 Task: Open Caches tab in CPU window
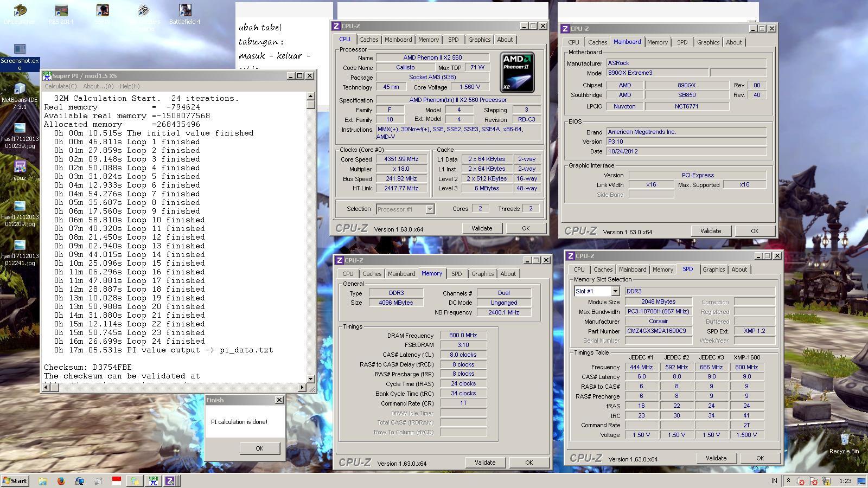coord(369,40)
